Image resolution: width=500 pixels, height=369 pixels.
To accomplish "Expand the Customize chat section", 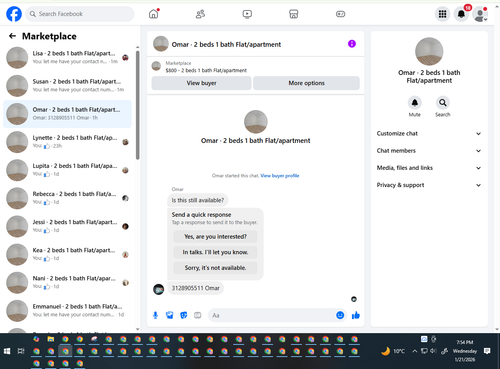I will point(429,133).
